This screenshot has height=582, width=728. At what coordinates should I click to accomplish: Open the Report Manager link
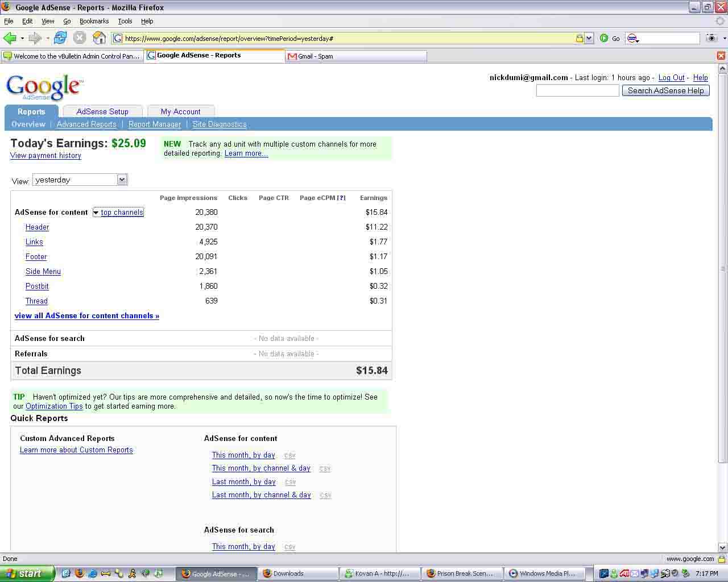[155, 124]
